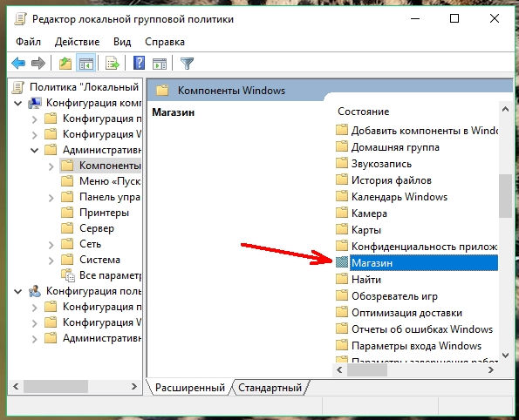Switch to the Стандартный tab
Image resolution: width=519 pixels, height=420 pixels.
(x=270, y=388)
